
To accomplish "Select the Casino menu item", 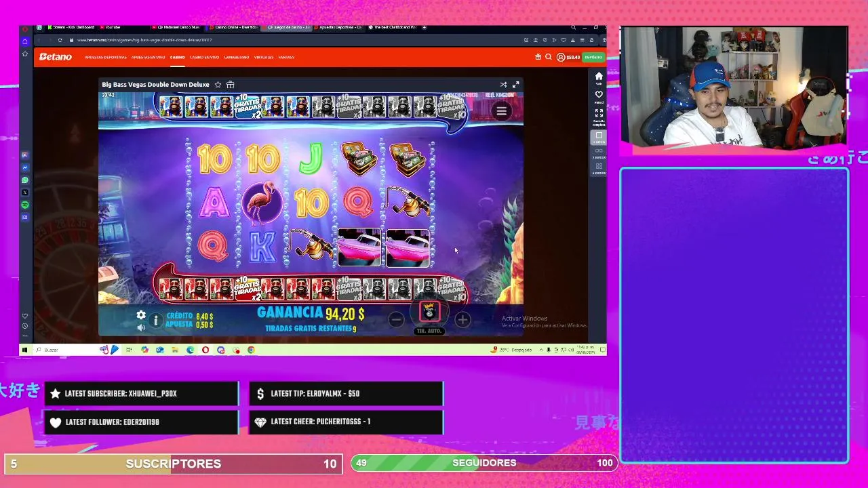I will 177,58.
